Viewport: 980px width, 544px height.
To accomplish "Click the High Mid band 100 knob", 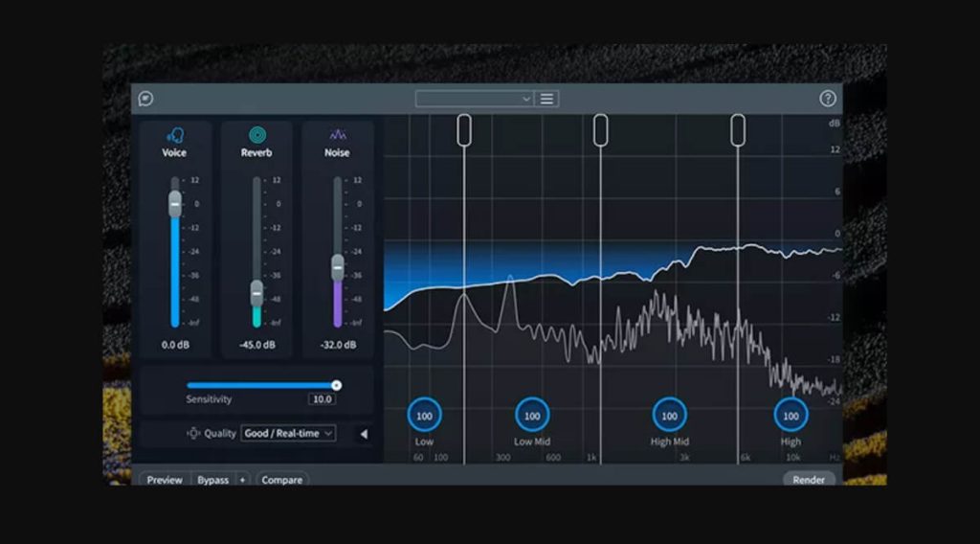I will click(669, 416).
